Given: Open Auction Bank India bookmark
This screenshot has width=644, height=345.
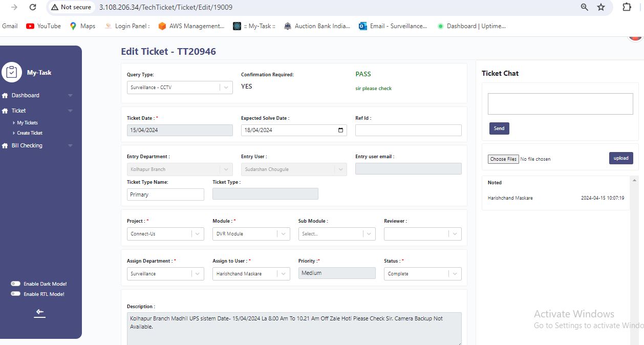Looking at the screenshot, I should [x=317, y=26].
